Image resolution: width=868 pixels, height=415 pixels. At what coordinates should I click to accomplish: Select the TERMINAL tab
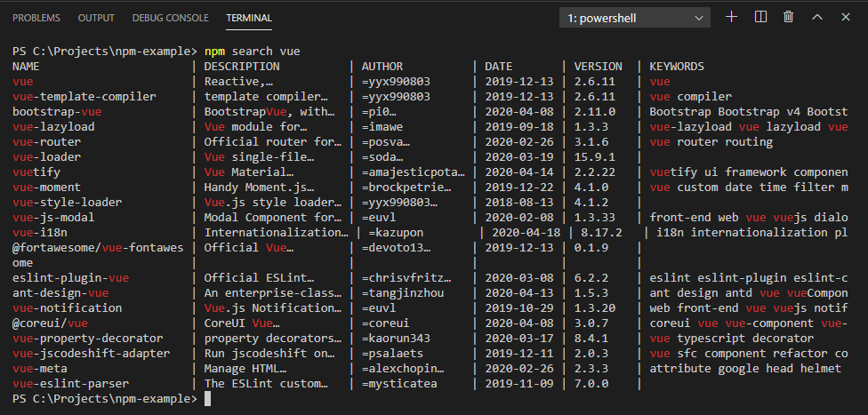(249, 19)
